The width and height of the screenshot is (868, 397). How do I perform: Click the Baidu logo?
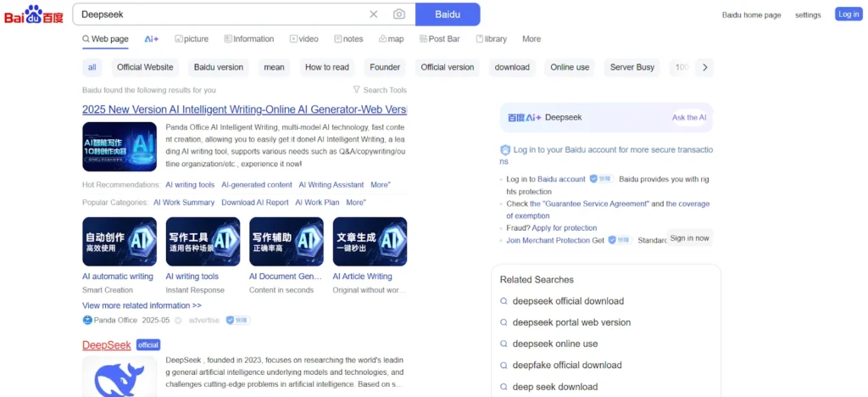[x=34, y=14]
